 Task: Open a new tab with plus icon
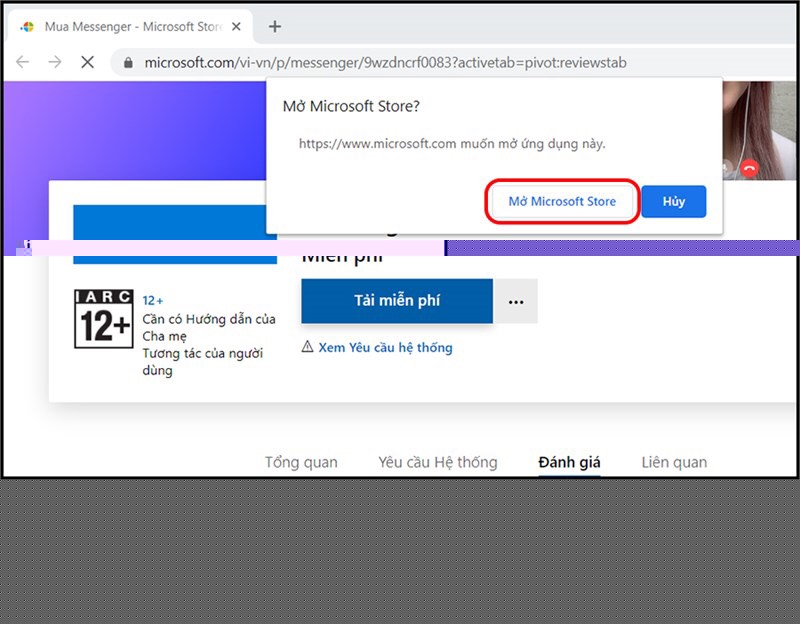pyautogui.click(x=275, y=27)
